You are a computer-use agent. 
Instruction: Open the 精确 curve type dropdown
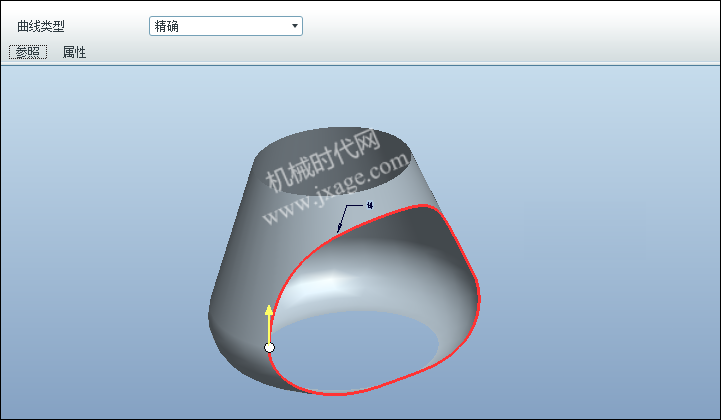point(226,26)
